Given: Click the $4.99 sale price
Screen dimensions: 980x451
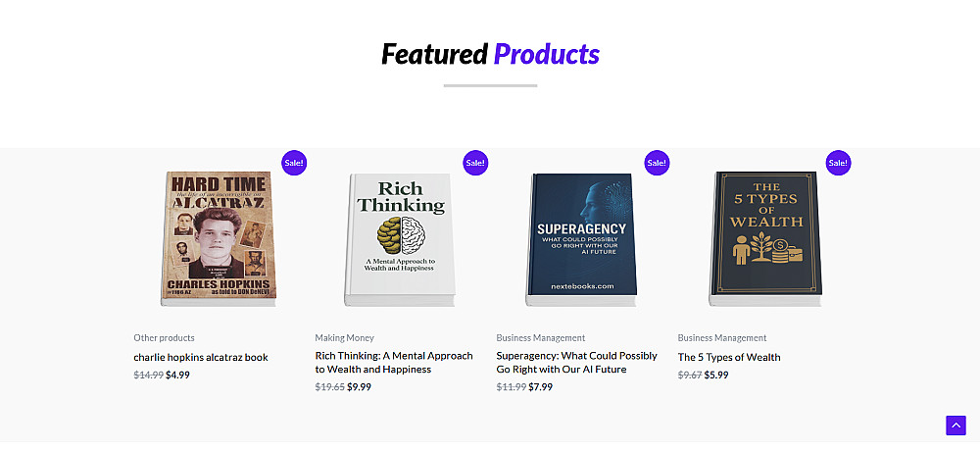Looking at the screenshot, I should tap(177, 375).
